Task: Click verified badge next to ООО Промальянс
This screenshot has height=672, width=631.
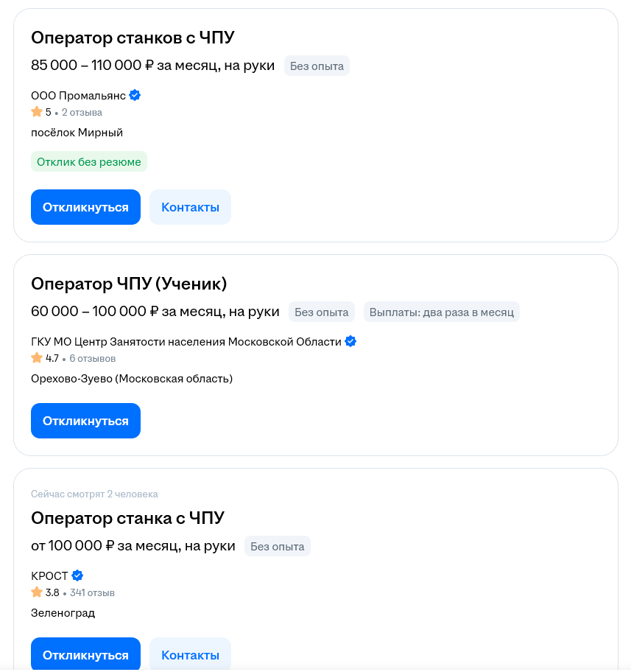Action: (x=135, y=95)
